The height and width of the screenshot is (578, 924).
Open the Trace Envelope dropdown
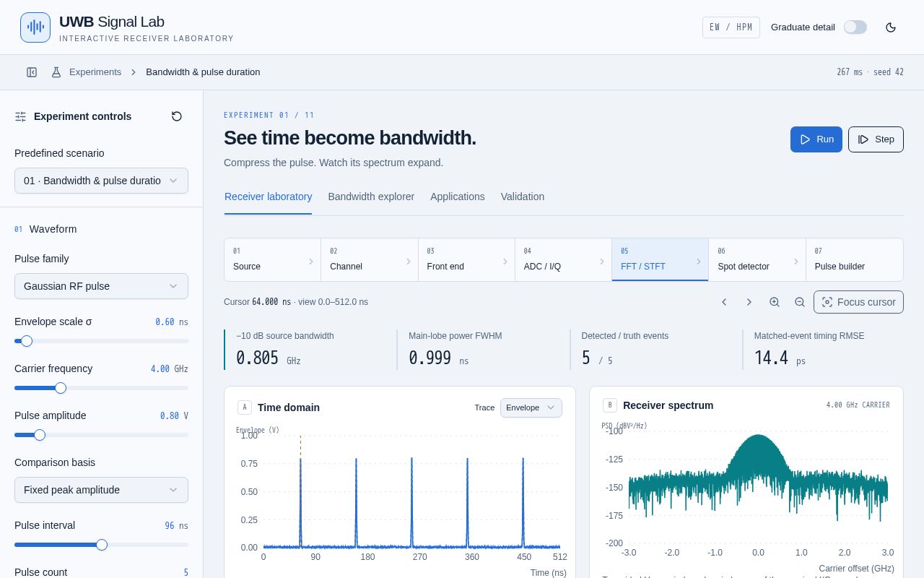531,407
